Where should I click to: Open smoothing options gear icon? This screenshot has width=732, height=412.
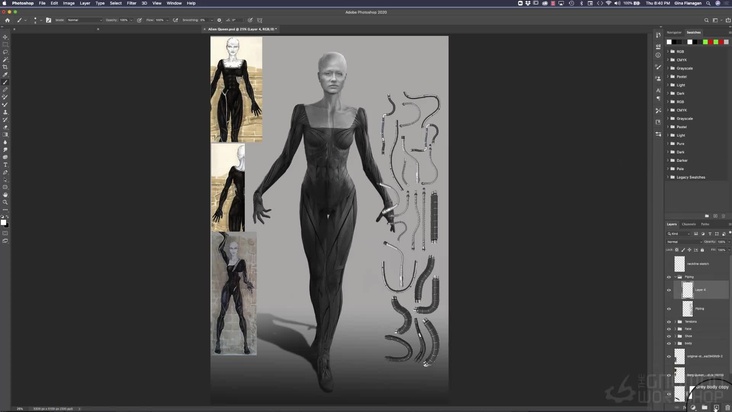[219, 20]
